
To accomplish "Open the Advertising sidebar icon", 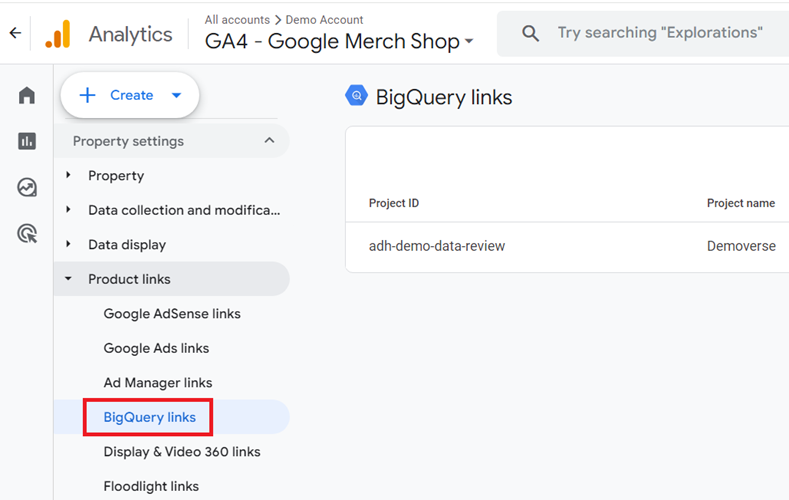I will (27, 234).
